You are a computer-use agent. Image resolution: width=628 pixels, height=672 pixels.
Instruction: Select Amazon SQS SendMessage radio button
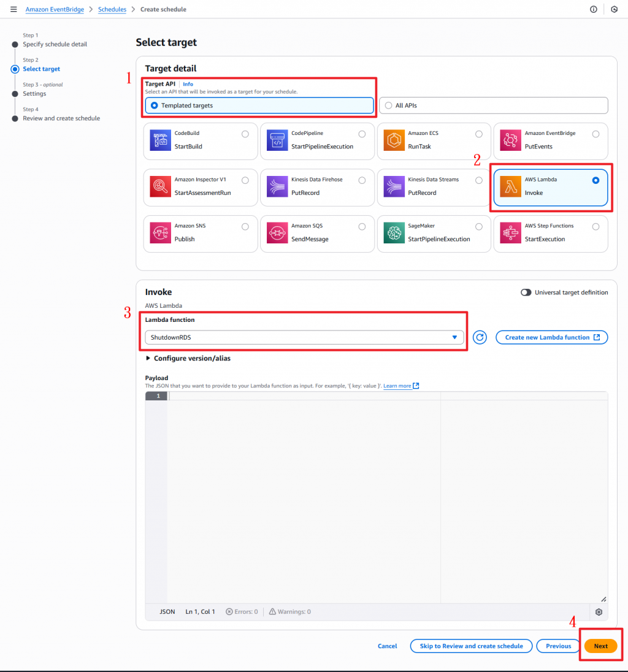(362, 227)
